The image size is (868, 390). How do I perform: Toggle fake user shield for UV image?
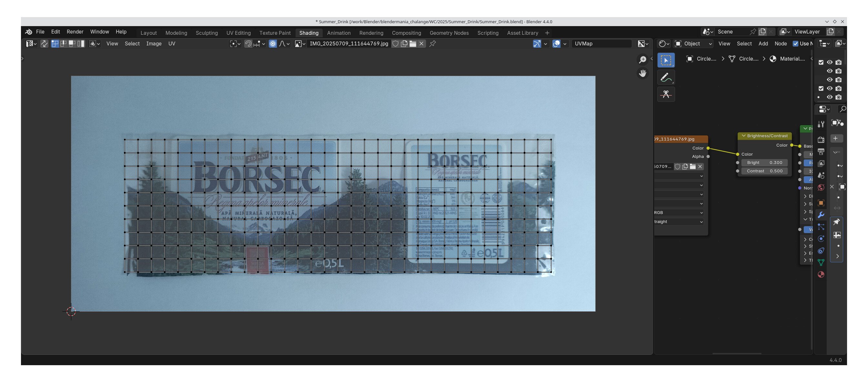[x=396, y=44]
